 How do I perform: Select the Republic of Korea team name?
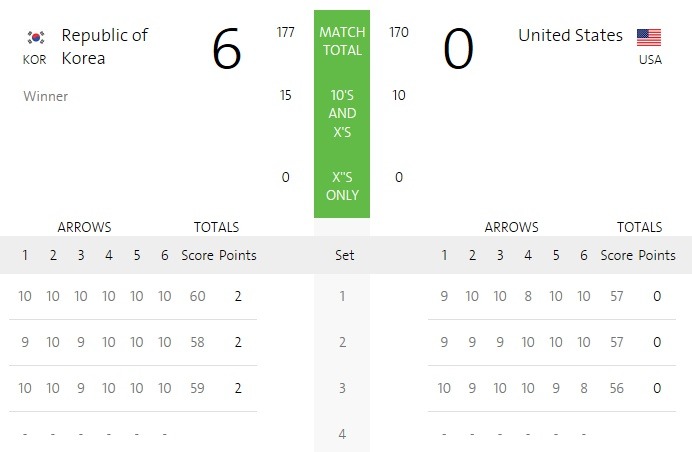(x=105, y=46)
